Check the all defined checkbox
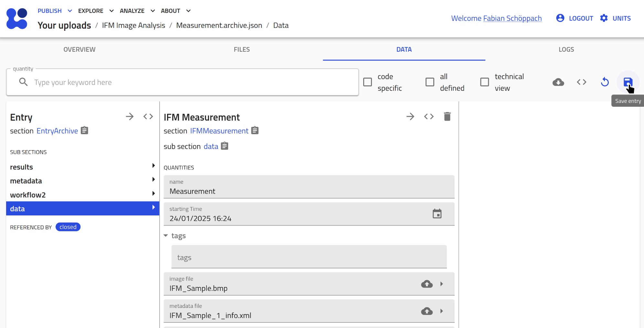Image resolution: width=644 pixels, height=328 pixels. (430, 82)
